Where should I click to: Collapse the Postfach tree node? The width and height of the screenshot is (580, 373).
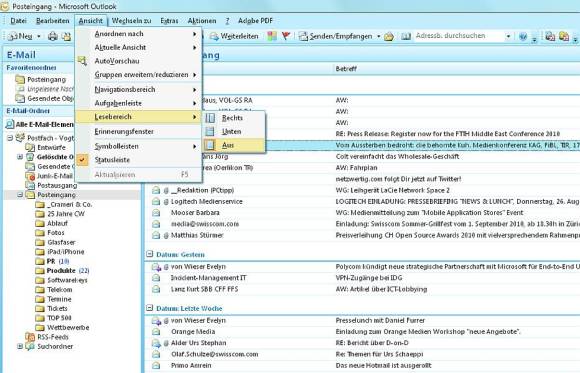tap(10, 138)
